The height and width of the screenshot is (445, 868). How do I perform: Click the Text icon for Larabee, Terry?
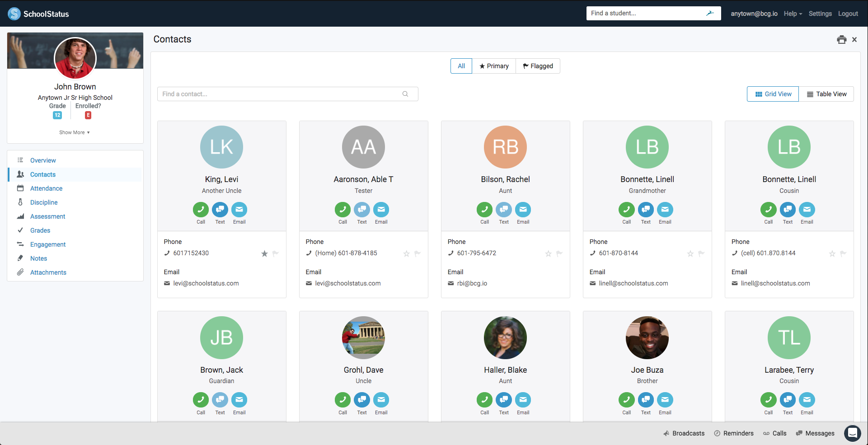[788, 400]
